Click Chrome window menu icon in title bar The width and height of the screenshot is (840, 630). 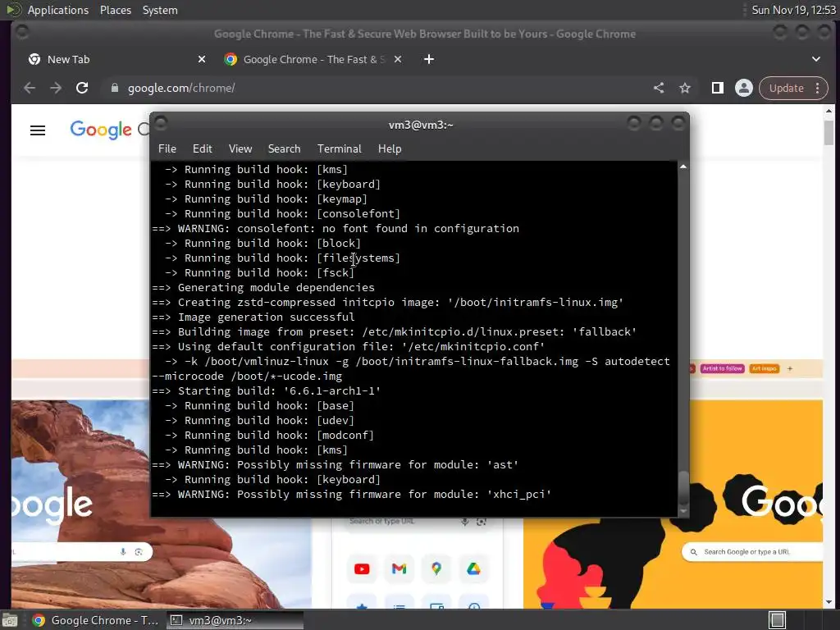coord(22,33)
